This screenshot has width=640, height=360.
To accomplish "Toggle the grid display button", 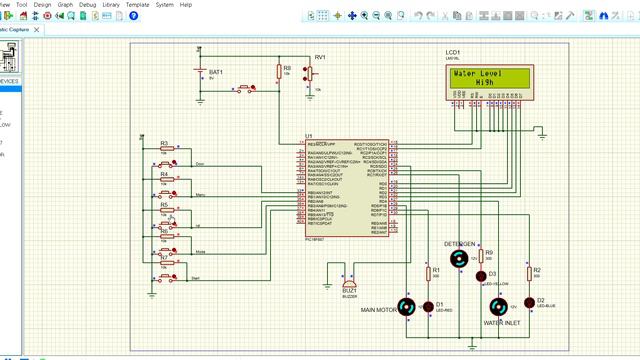I will click(323, 16).
